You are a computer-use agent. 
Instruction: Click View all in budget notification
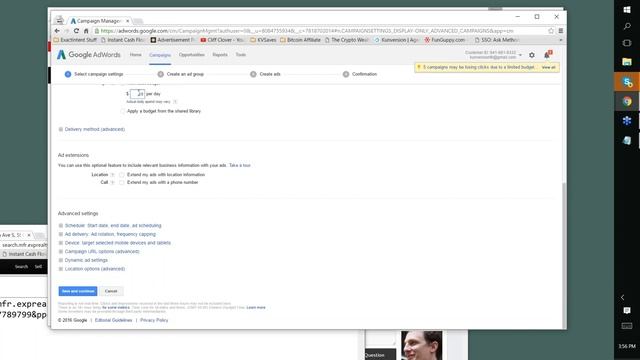click(x=549, y=67)
